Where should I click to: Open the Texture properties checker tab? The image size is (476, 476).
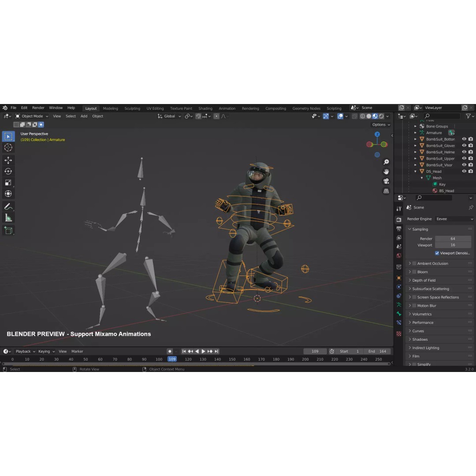coord(399,334)
